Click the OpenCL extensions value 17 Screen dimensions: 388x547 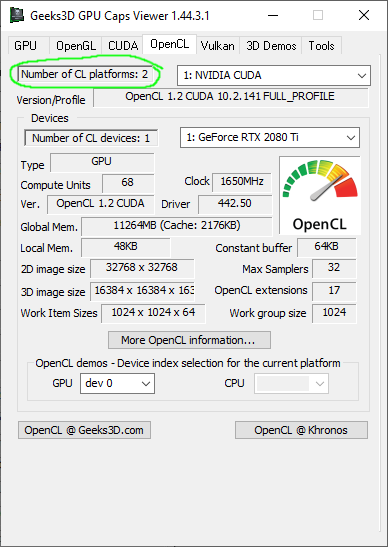(x=334, y=291)
